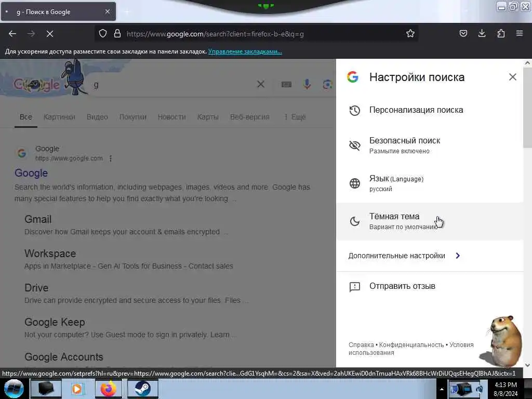Toggle the Тёмная тема option

(x=430, y=221)
